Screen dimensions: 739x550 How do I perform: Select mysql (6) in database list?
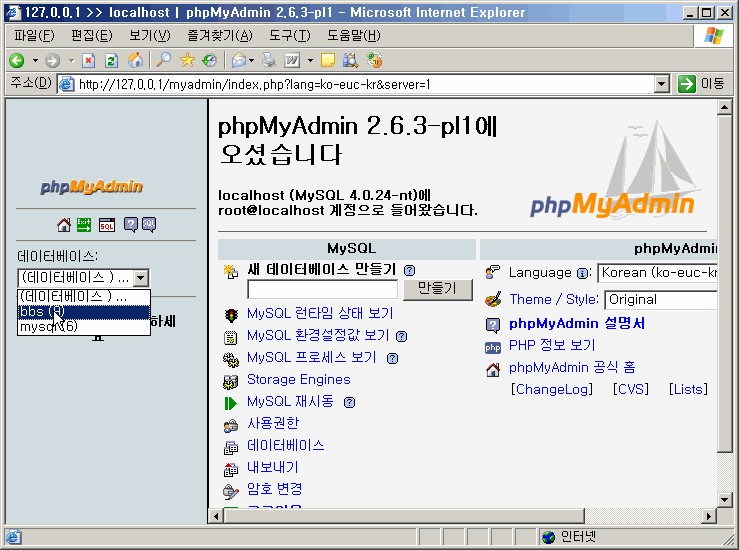tap(83, 327)
